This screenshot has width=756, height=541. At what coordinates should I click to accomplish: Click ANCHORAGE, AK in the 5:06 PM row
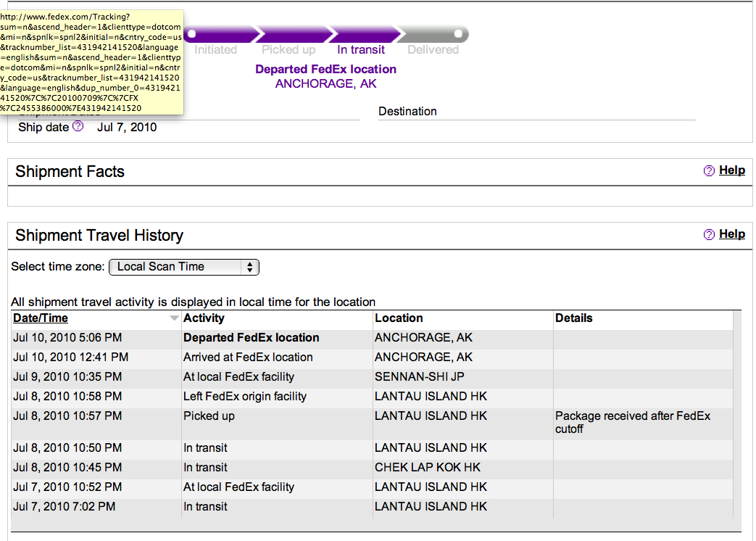pos(423,338)
